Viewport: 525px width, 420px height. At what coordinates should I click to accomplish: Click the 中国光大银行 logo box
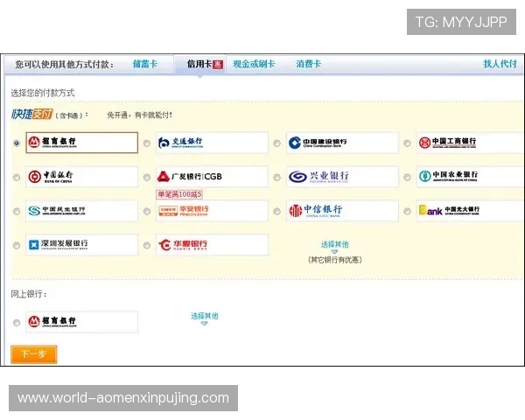point(471,211)
